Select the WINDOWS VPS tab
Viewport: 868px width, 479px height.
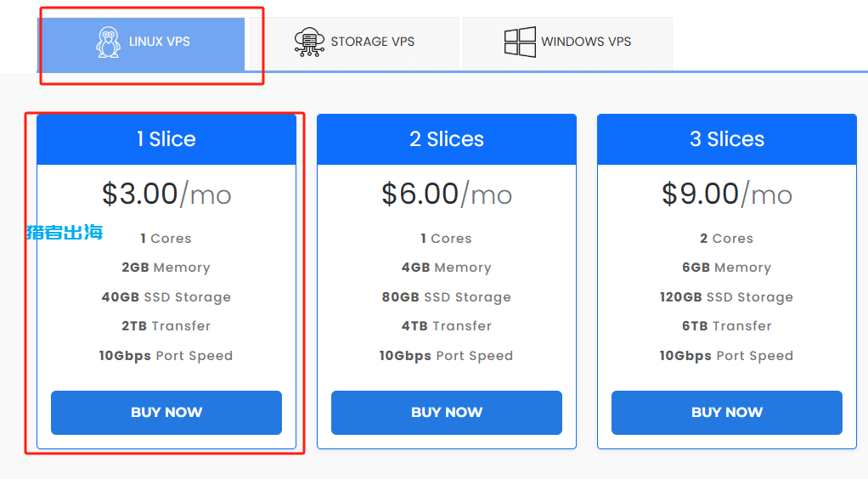click(567, 44)
